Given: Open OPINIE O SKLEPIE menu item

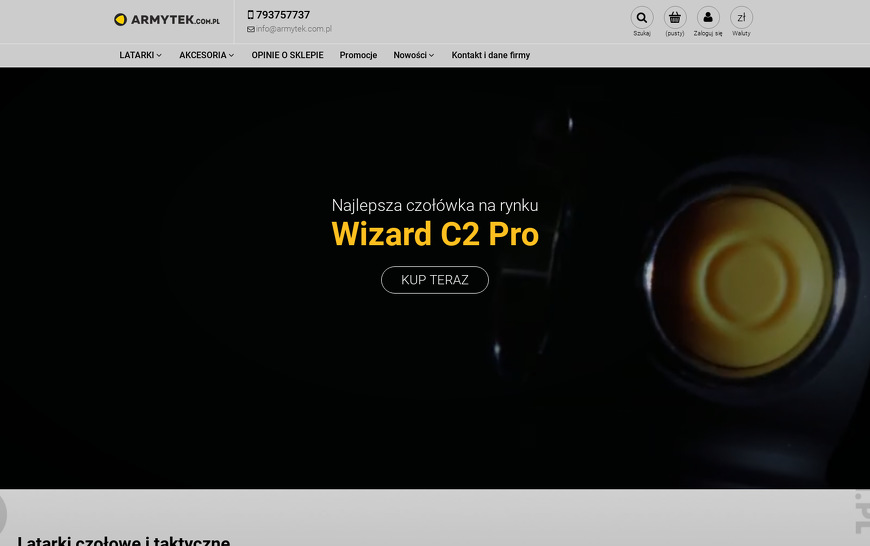Looking at the screenshot, I should point(287,55).
